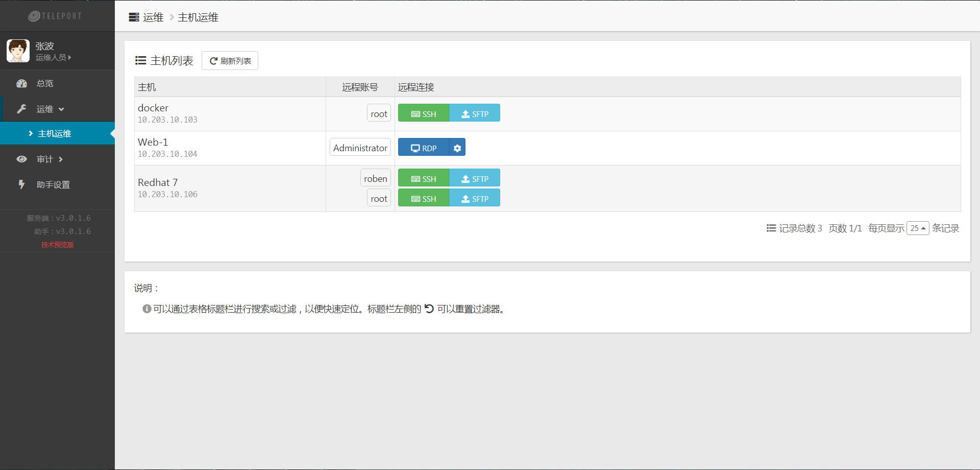
Task: Click the IP address 10.203.10.104
Action: click(x=167, y=154)
